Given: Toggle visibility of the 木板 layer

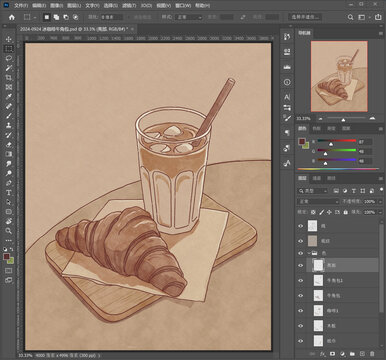Looking at the screenshot, I should 301,326.
